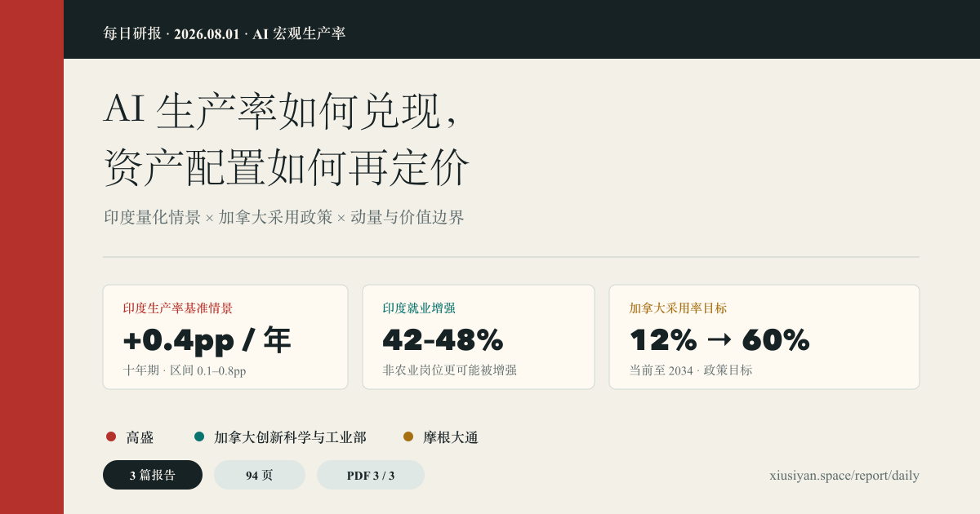This screenshot has width=980, height=514.
Task: Open the 印度就业增强 card
Action: tap(479, 337)
